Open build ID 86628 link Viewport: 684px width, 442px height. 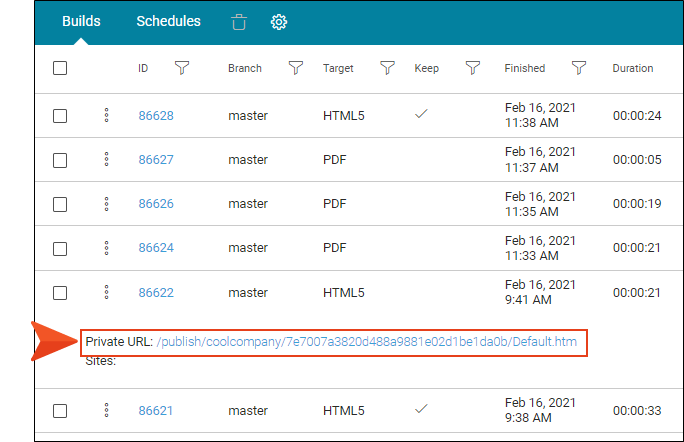[x=156, y=116]
